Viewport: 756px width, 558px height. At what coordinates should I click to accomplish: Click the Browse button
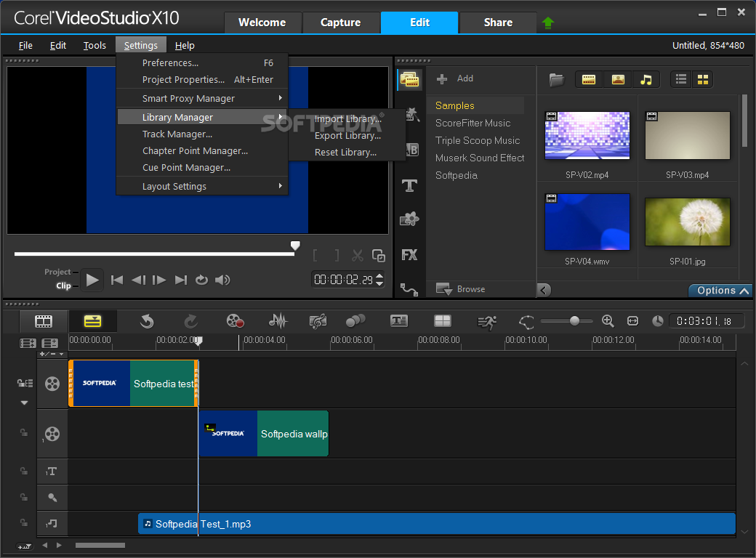[461, 289]
